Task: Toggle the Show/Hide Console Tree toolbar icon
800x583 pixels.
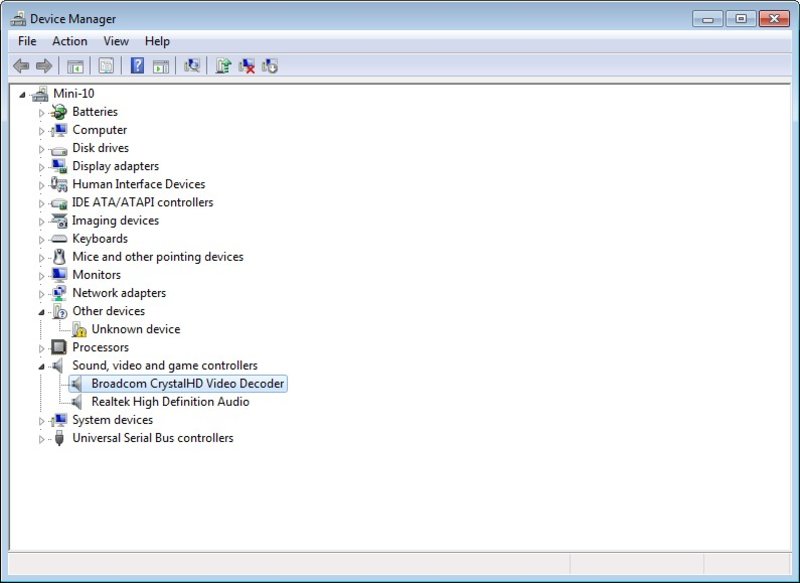Action: pos(75,66)
